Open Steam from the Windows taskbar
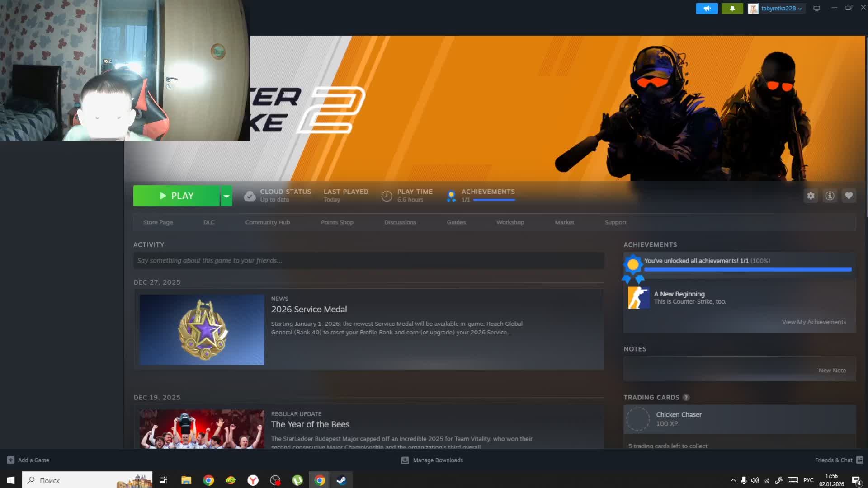Screen dimensions: 868x488 point(341,480)
